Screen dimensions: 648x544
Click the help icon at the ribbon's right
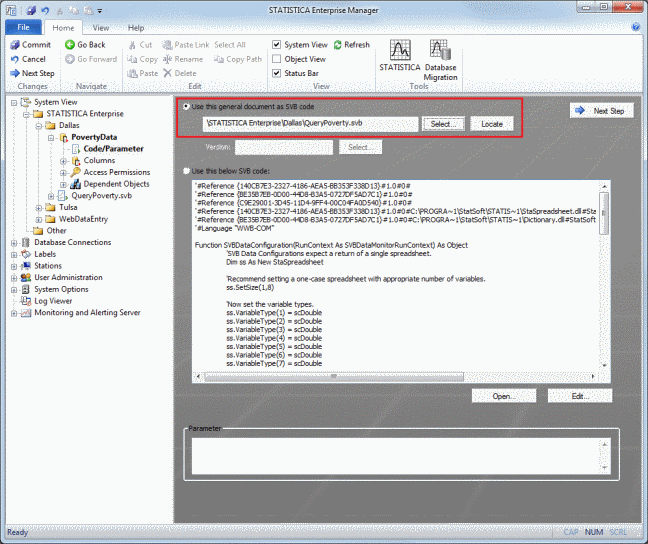[x=636, y=27]
